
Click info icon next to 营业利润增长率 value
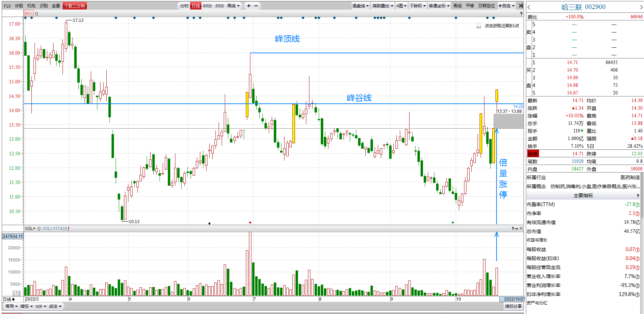(x=637, y=286)
